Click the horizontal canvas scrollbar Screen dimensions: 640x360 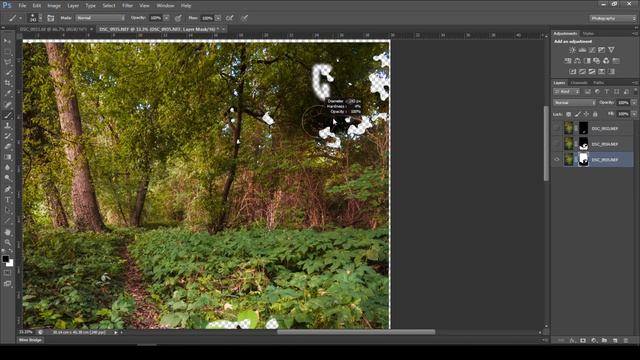point(356,332)
